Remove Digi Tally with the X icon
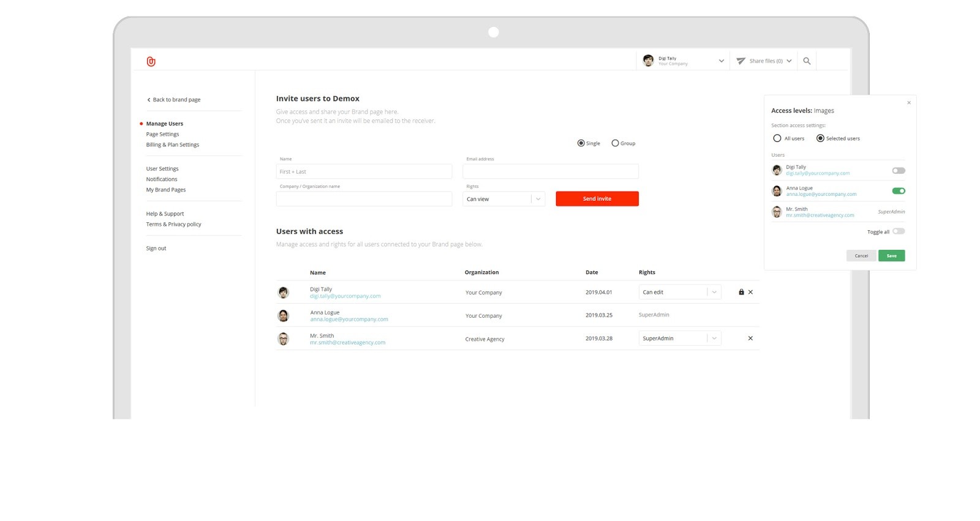This screenshot has width=980, height=521. click(x=750, y=292)
